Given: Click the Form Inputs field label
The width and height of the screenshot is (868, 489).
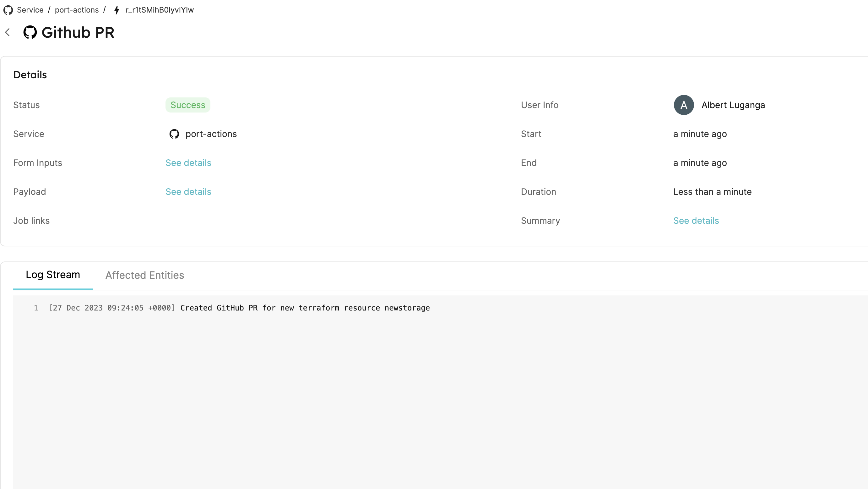Looking at the screenshot, I should [x=37, y=163].
